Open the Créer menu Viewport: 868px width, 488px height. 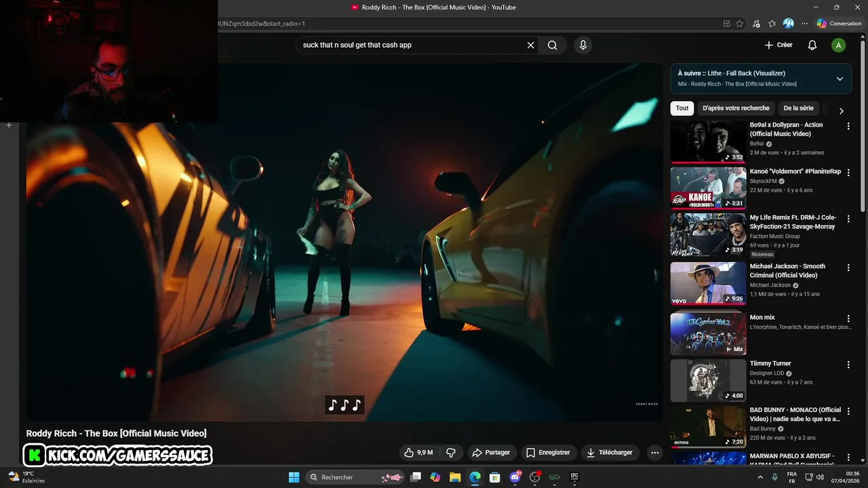(778, 45)
